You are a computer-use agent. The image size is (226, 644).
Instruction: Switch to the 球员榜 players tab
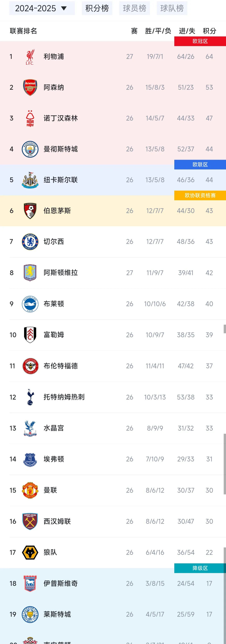point(135,8)
